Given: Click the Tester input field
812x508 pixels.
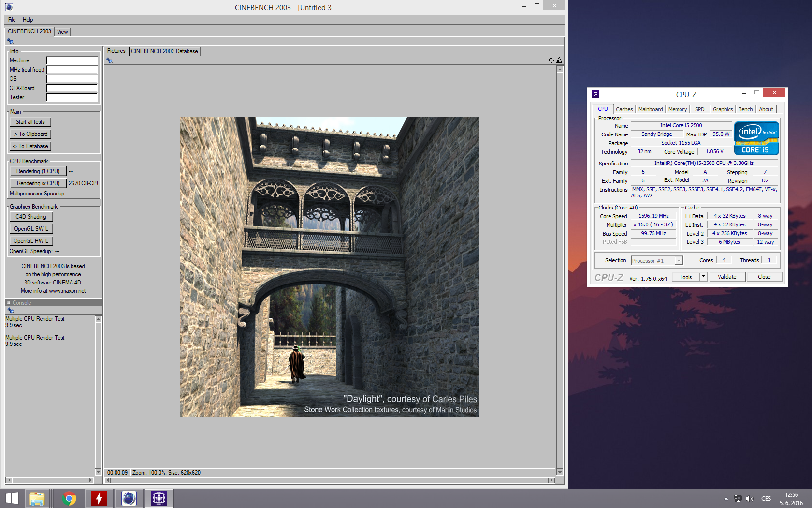Looking at the screenshot, I should pyautogui.click(x=72, y=97).
